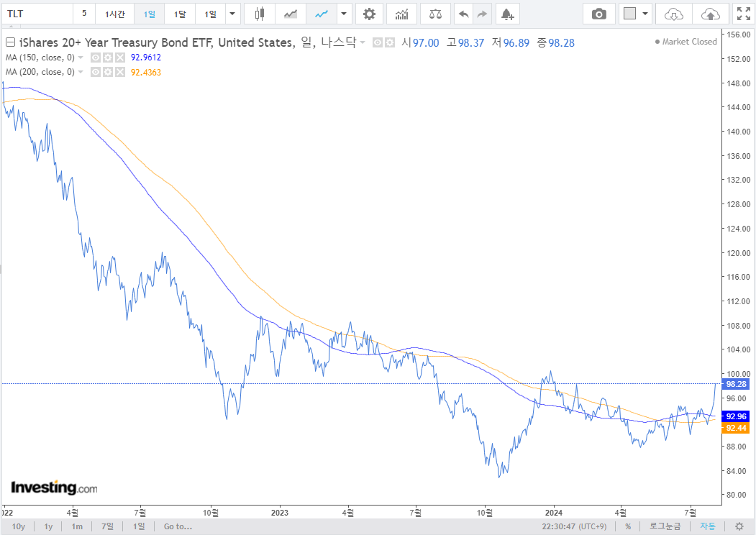Click the 98.28 price label on axis
Screen dimensions: 756x535
(736, 384)
